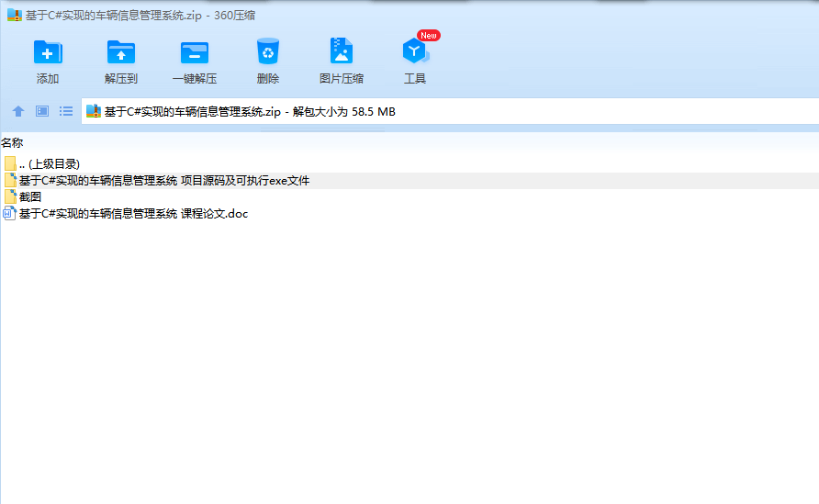
Task: Go up one level with the arrow icon
Action: pyautogui.click(x=18, y=111)
